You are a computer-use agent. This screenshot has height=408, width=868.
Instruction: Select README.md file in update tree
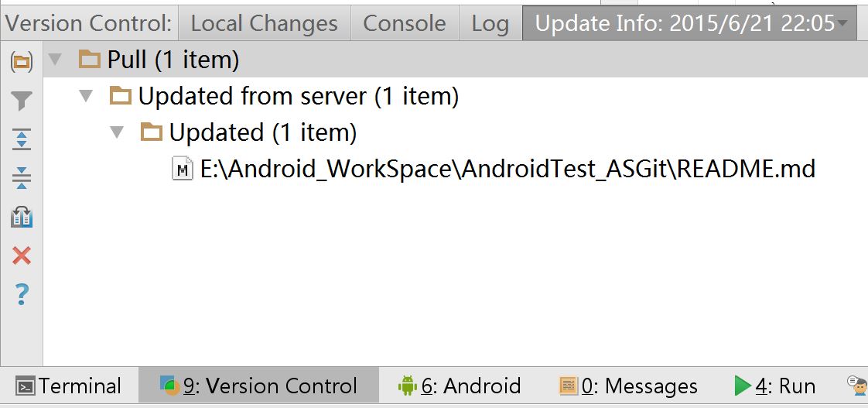(x=507, y=170)
